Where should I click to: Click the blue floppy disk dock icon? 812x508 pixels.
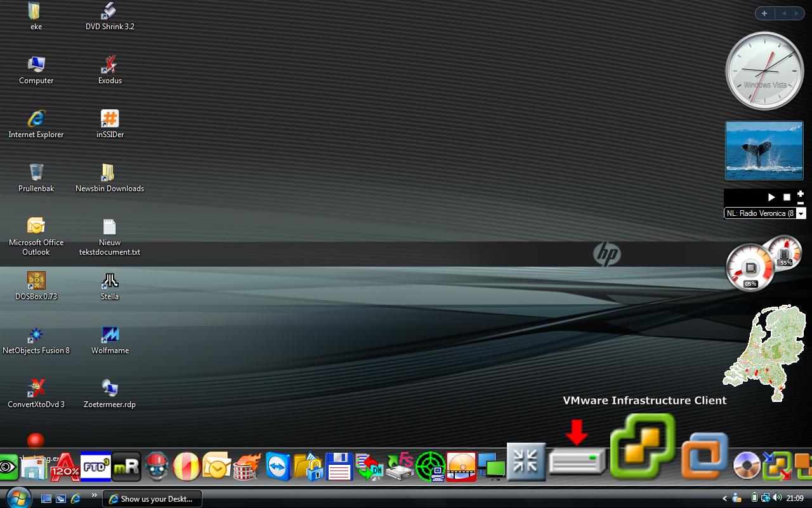[339, 467]
